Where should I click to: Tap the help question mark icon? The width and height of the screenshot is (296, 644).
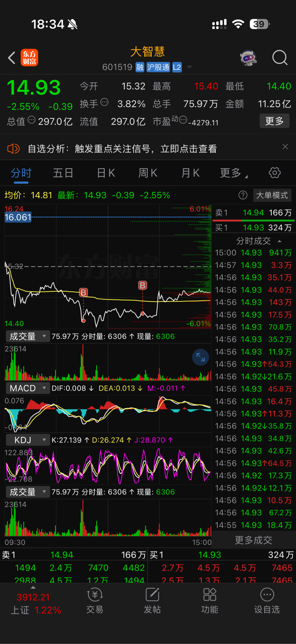pos(243,195)
